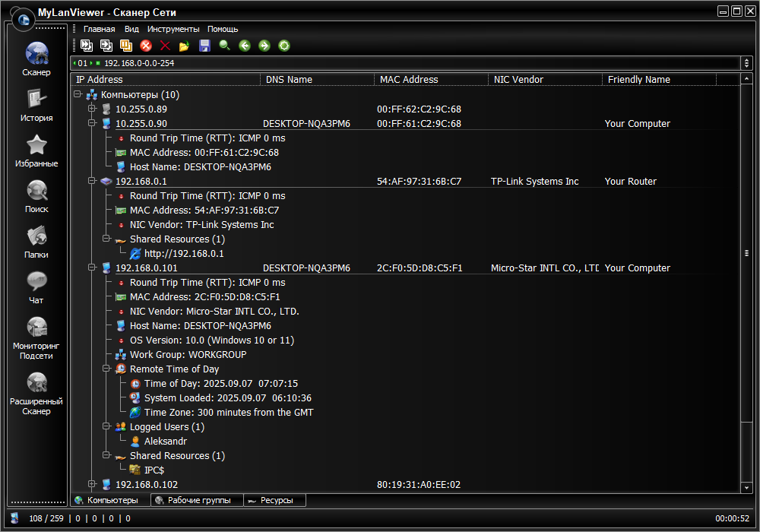Open the Инструменты menu

point(173,29)
